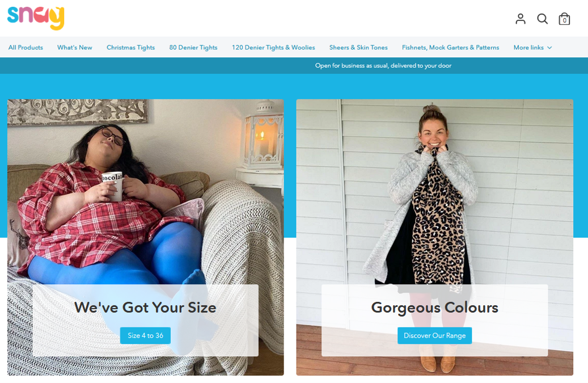
Task: Open Fishnets, Mock Garters & Patterns
Action: (450, 47)
